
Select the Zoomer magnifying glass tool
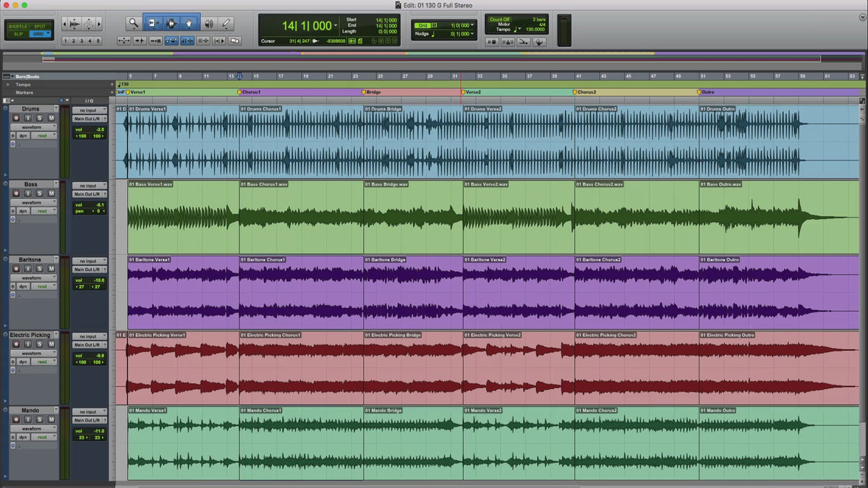pos(134,23)
